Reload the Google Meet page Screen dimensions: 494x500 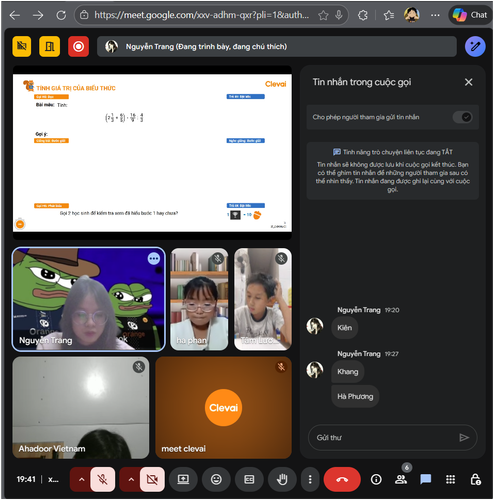pyautogui.click(x=61, y=15)
